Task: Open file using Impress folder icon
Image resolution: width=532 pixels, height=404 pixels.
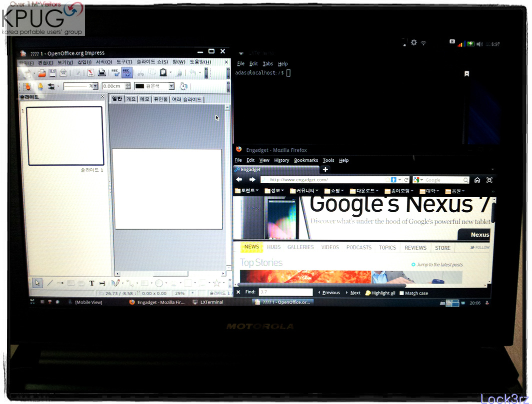Action: pos(41,73)
